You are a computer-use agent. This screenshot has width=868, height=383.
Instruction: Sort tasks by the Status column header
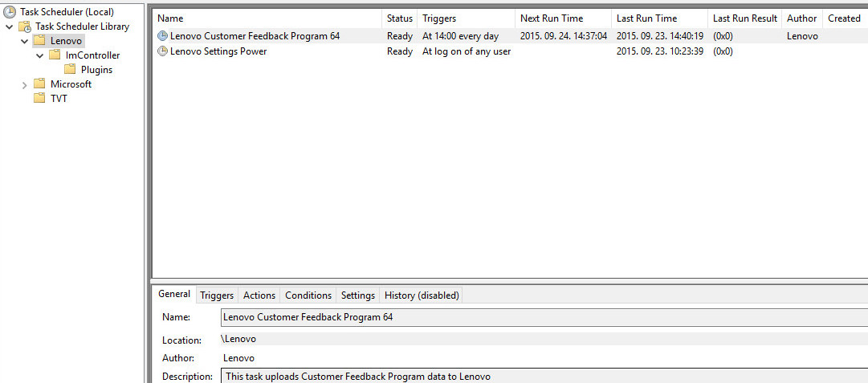pyautogui.click(x=400, y=18)
